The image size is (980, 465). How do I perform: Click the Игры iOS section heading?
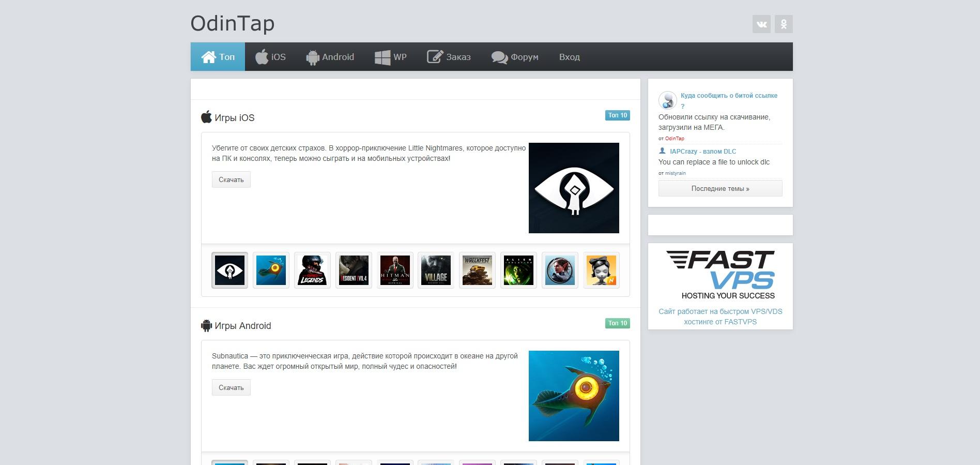[235, 118]
